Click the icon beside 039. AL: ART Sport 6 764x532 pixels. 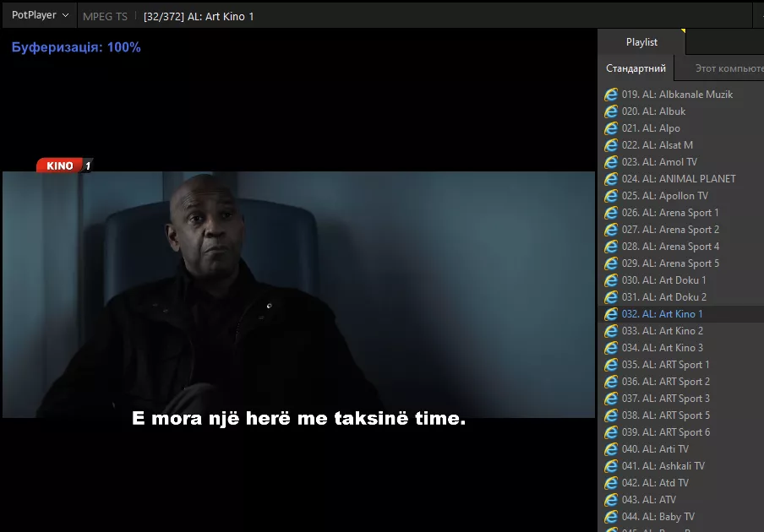[x=611, y=432]
